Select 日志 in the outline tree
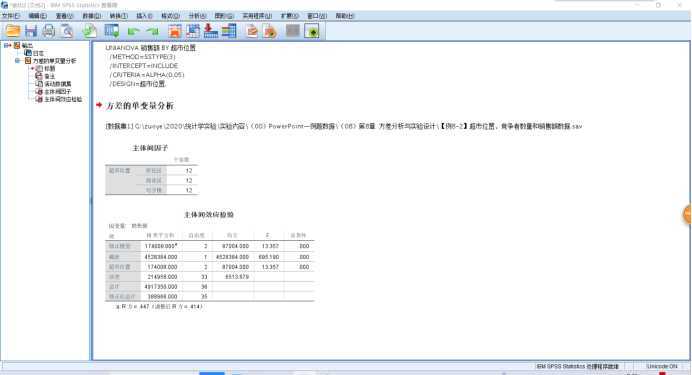 click(x=38, y=53)
